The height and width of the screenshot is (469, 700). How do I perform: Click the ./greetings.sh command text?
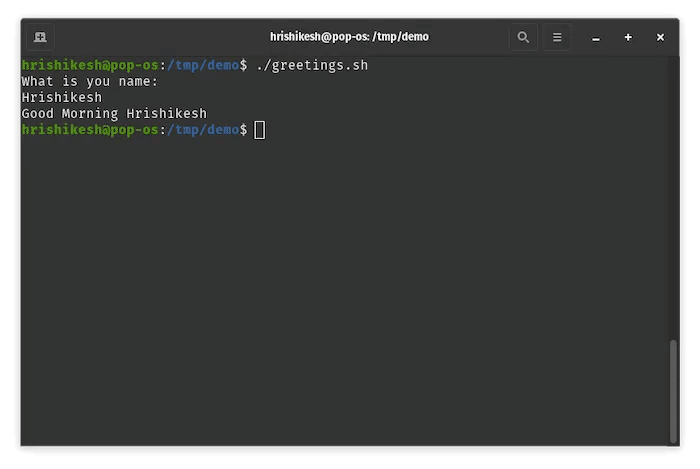pos(312,66)
